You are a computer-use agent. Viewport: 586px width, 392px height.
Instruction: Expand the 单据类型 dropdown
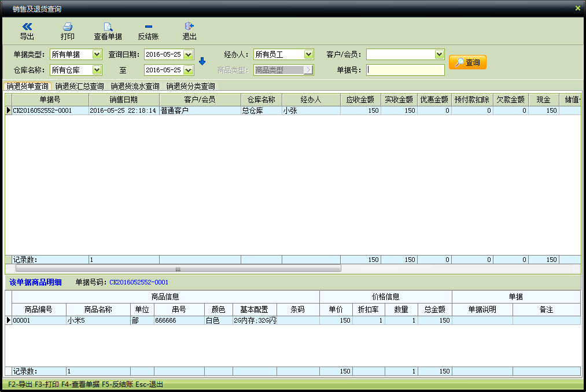click(97, 54)
